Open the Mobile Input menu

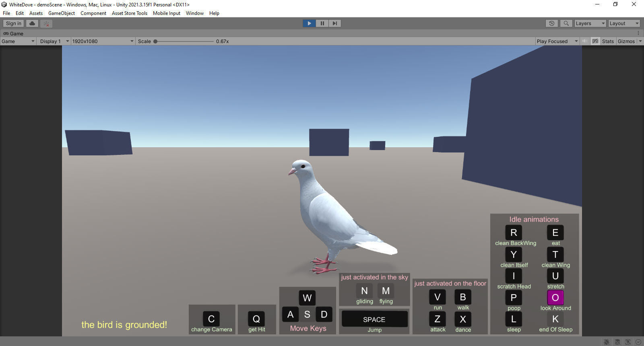tap(167, 13)
